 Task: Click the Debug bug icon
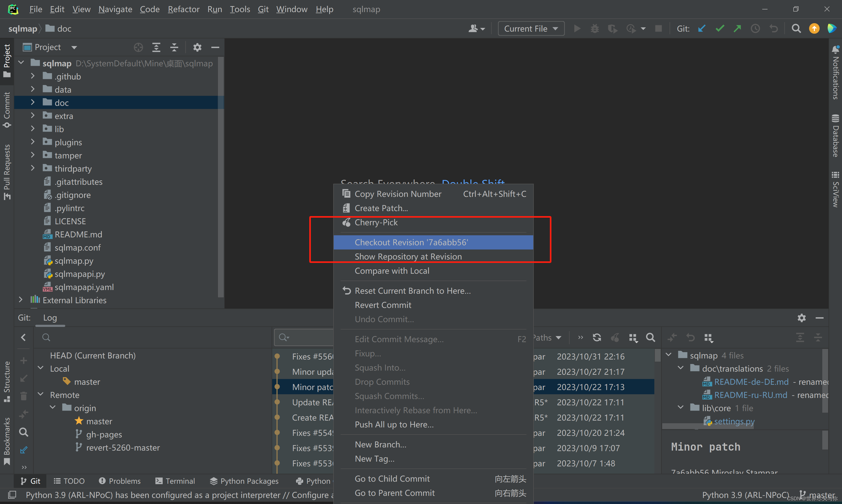(x=594, y=28)
